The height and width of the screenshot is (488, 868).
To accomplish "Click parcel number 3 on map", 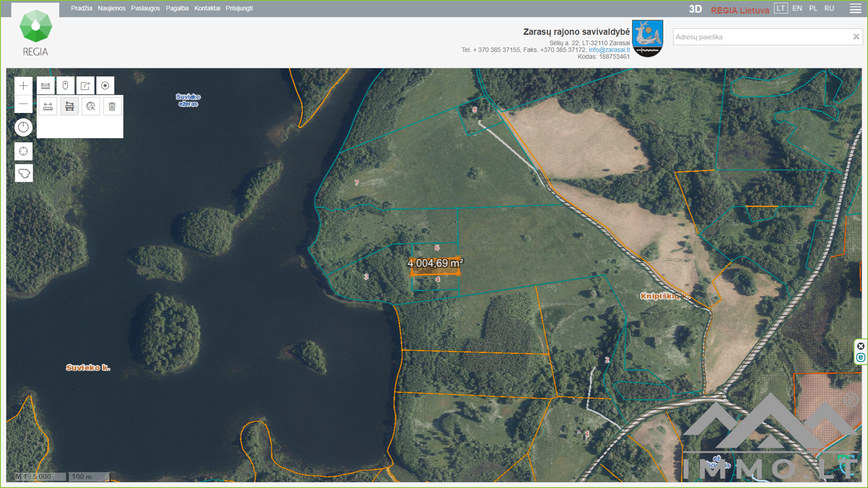I will click(366, 277).
